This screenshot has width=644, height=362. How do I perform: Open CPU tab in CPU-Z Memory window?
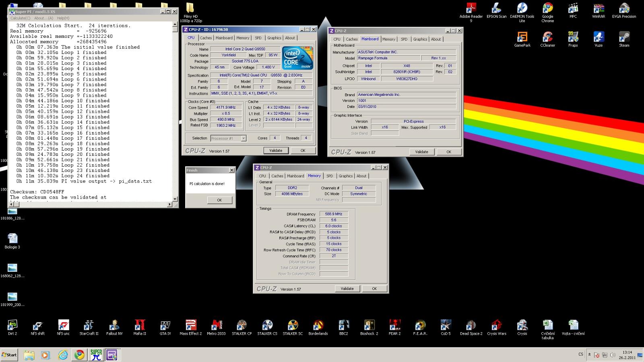(262, 176)
